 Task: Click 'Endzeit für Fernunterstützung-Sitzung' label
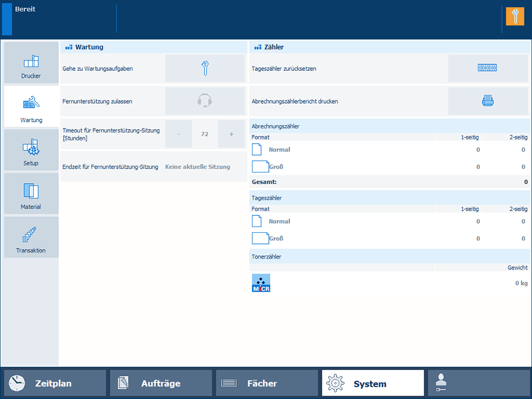pyautogui.click(x=110, y=167)
